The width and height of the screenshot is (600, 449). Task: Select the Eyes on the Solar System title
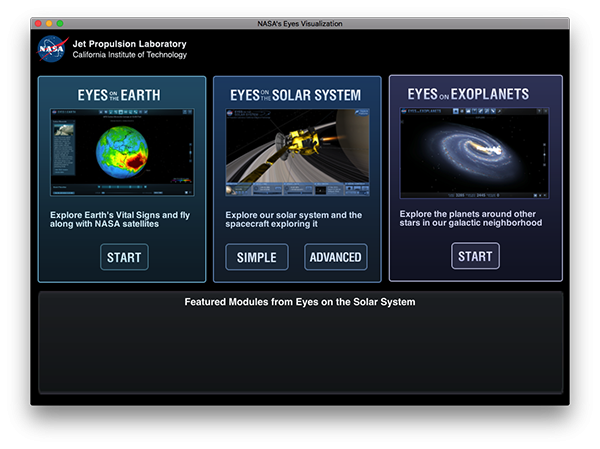click(295, 95)
